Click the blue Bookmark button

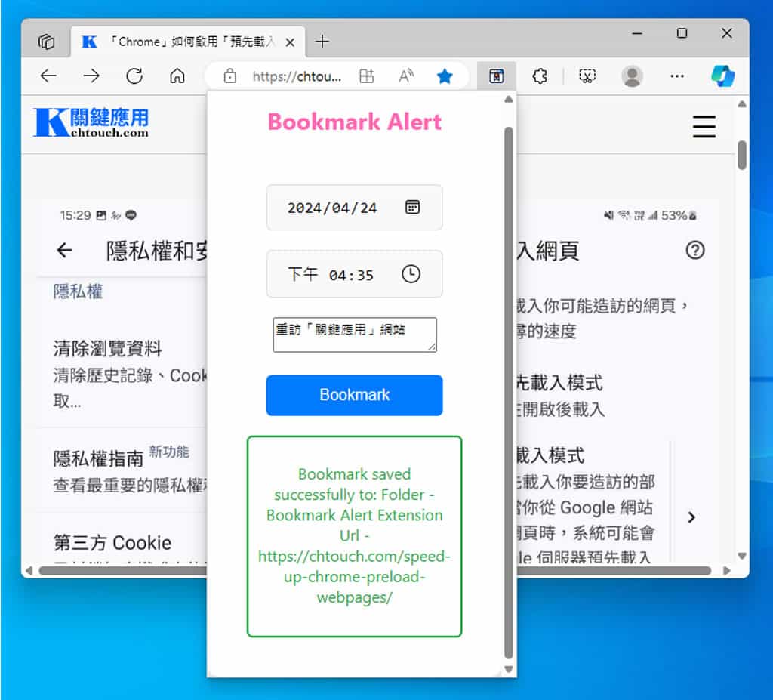(x=355, y=395)
